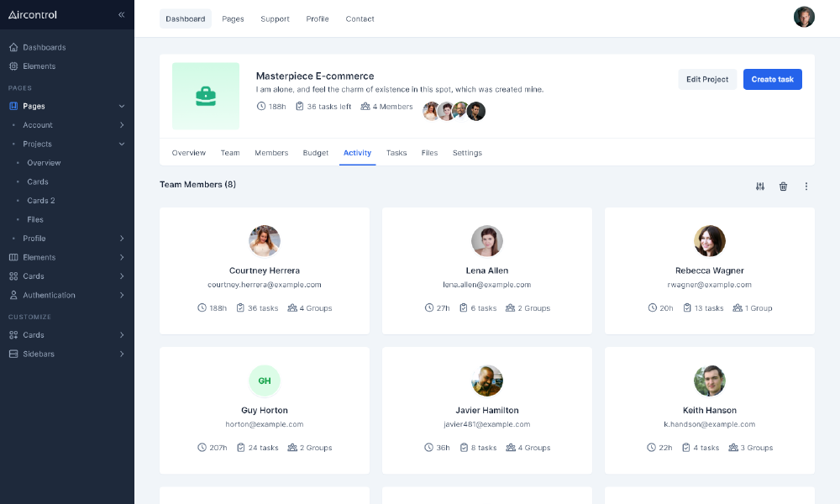840x504 pixels.
Task: Open the filter settings icon near Team Members
Action: click(759, 186)
